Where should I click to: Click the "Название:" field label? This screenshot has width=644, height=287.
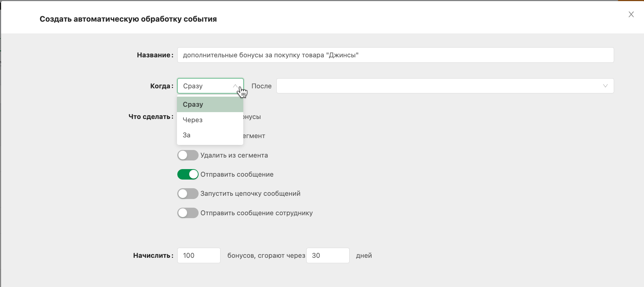coord(155,55)
